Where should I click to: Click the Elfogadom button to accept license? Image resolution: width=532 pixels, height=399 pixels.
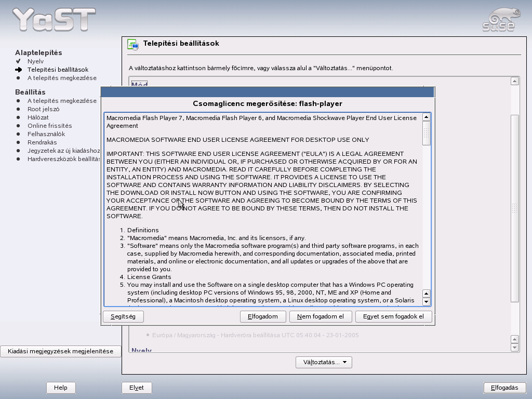(x=262, y=316)
